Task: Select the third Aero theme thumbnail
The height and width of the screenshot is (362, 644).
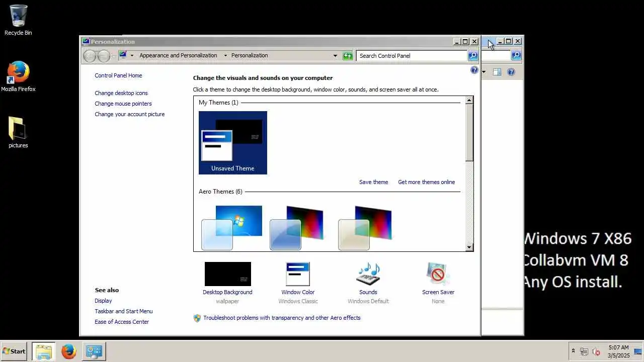Action: click(x=365, y=227)
